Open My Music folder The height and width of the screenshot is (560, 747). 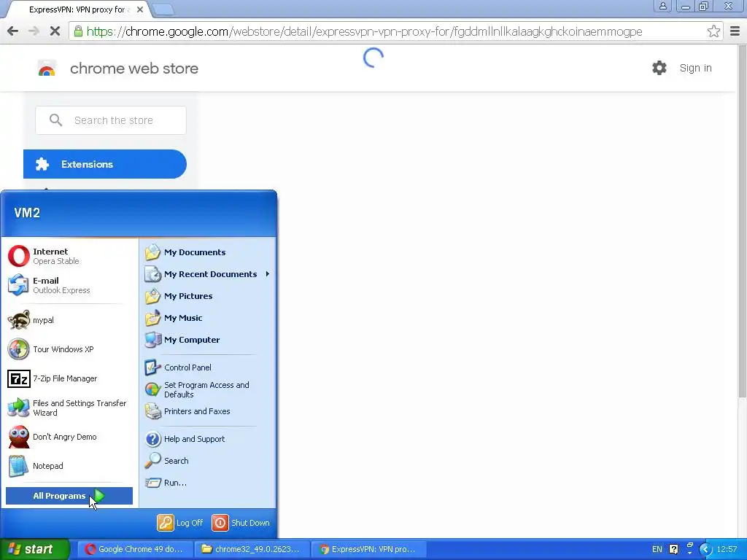(x=208, y=318)
